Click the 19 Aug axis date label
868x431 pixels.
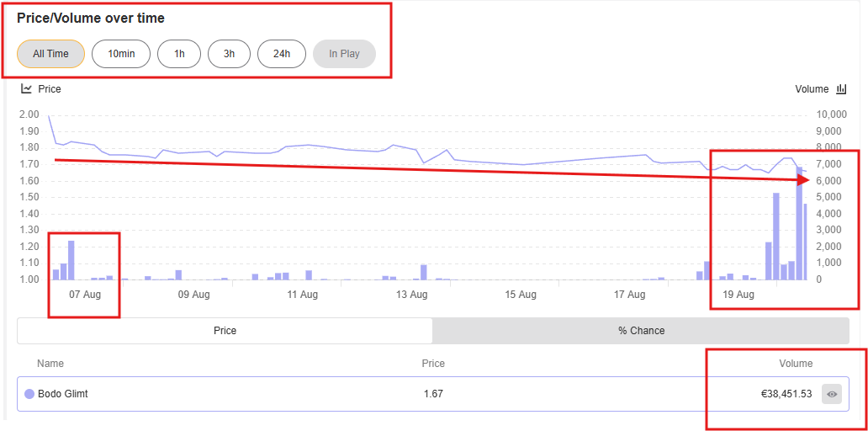738,295
